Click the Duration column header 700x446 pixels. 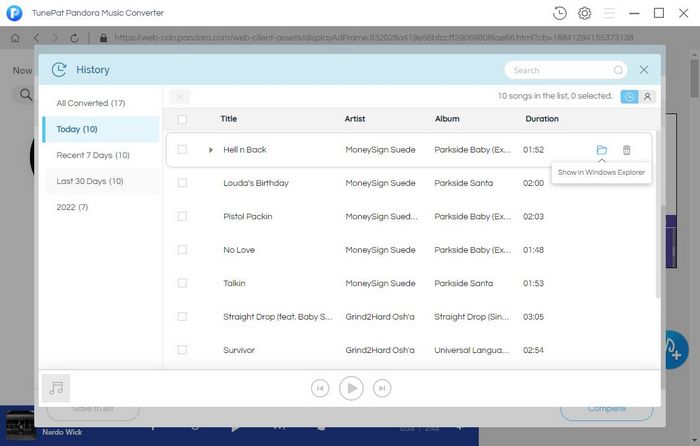point(542,119)
